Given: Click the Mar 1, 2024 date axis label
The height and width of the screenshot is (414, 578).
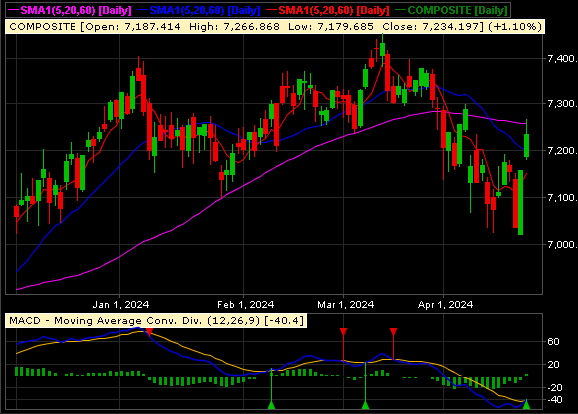Looking at the screenshot, I should 346,305.
